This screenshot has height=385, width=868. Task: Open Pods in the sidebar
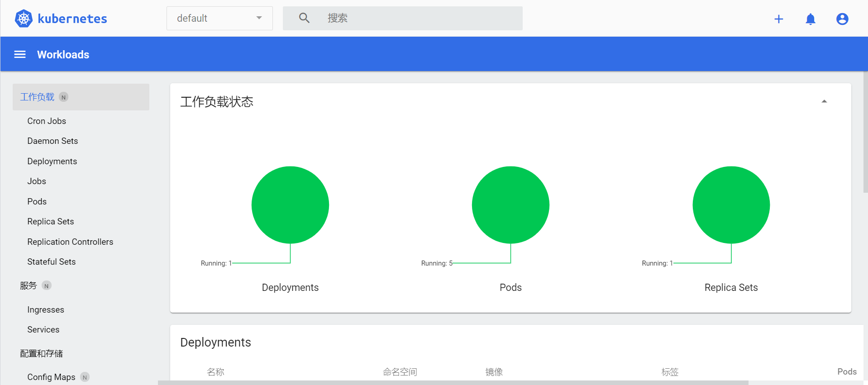[37, 201]
